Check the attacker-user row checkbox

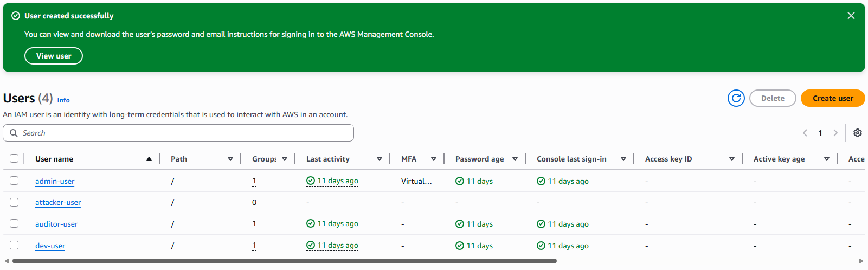(14, 202)
